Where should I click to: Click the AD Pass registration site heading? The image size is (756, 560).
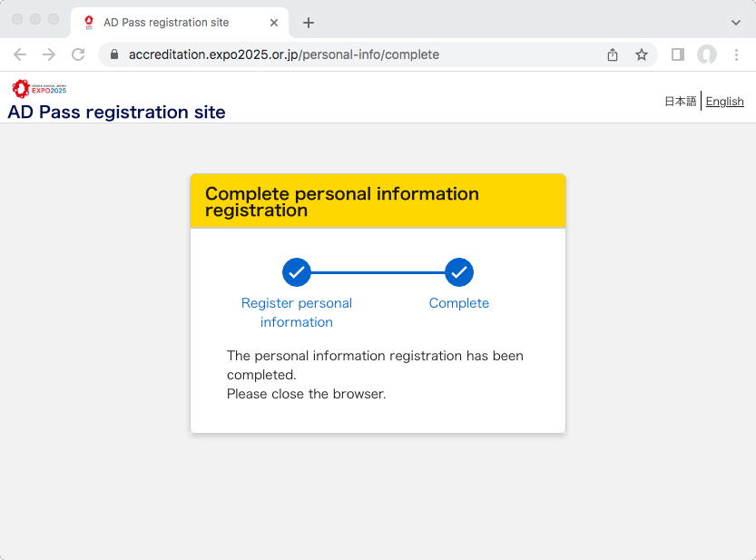pyautogui.click(x=116, y=113)
